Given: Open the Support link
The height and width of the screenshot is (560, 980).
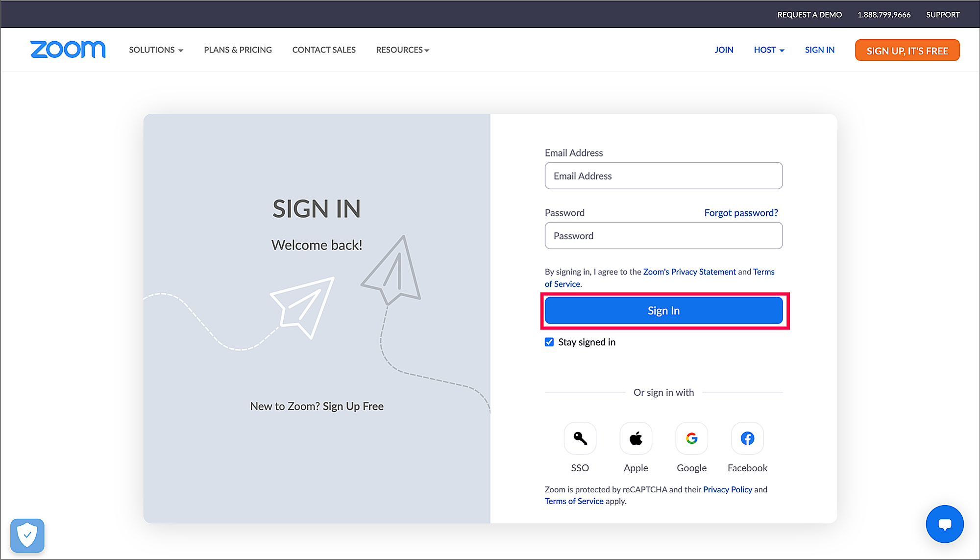Looking at the screenshot, I should click(943, 15).
